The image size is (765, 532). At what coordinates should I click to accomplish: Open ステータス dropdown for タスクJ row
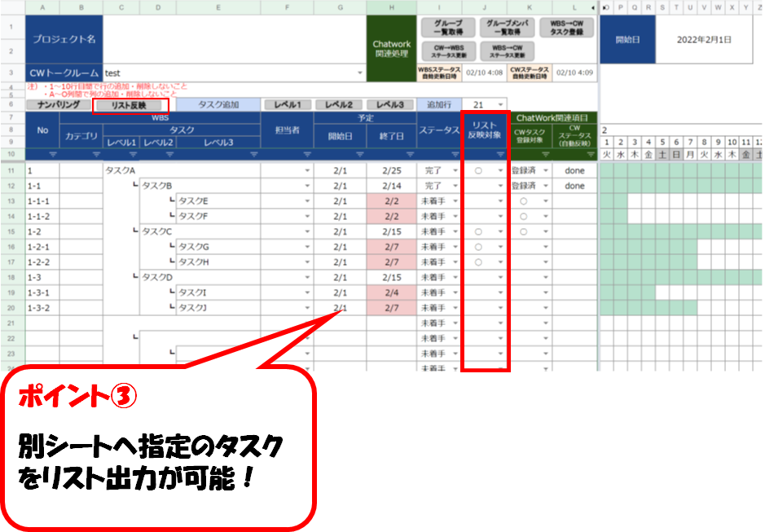pyautogui.click(x=455, y=308)
